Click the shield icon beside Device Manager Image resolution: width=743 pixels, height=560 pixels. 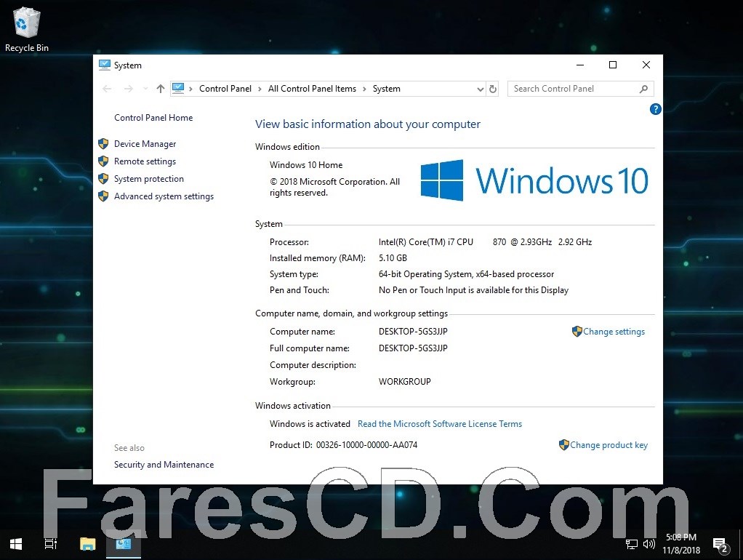[x=103, y=144]
